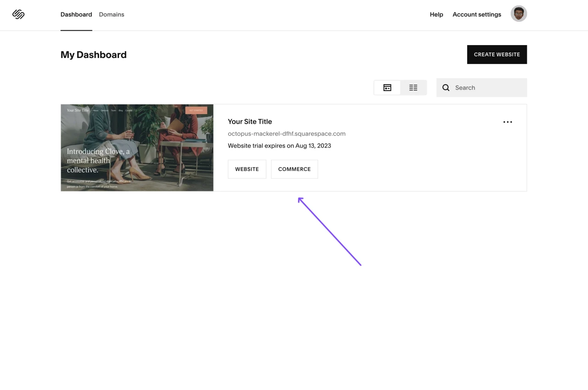Click the Squarespace logo

pos(18,15)
